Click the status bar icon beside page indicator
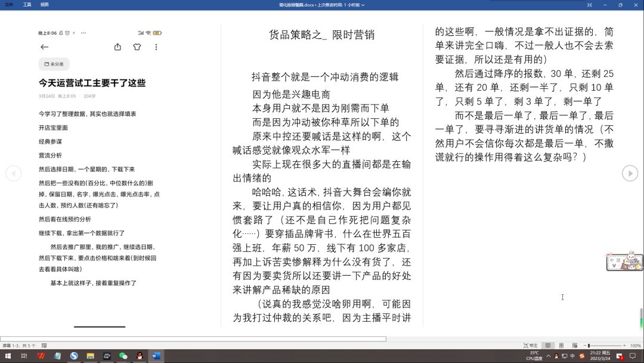Image resolution: width=644 pixels, height=363 pixels. click(44, 346)
